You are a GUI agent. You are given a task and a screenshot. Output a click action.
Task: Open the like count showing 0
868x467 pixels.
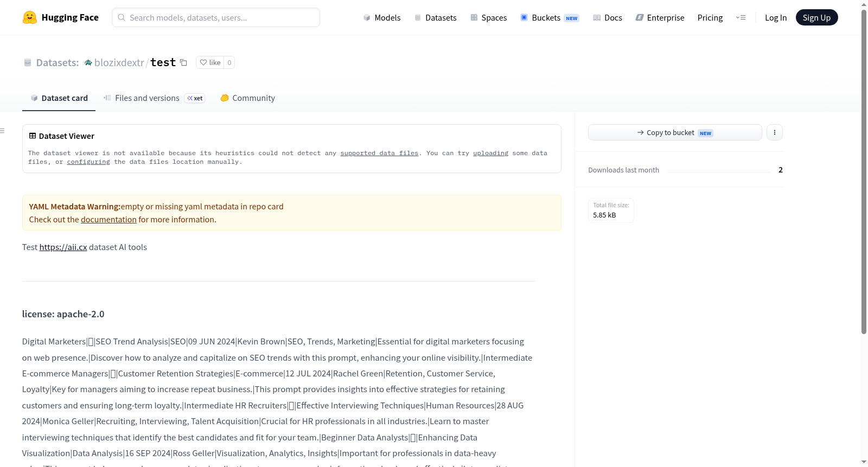tap(229, 62)
